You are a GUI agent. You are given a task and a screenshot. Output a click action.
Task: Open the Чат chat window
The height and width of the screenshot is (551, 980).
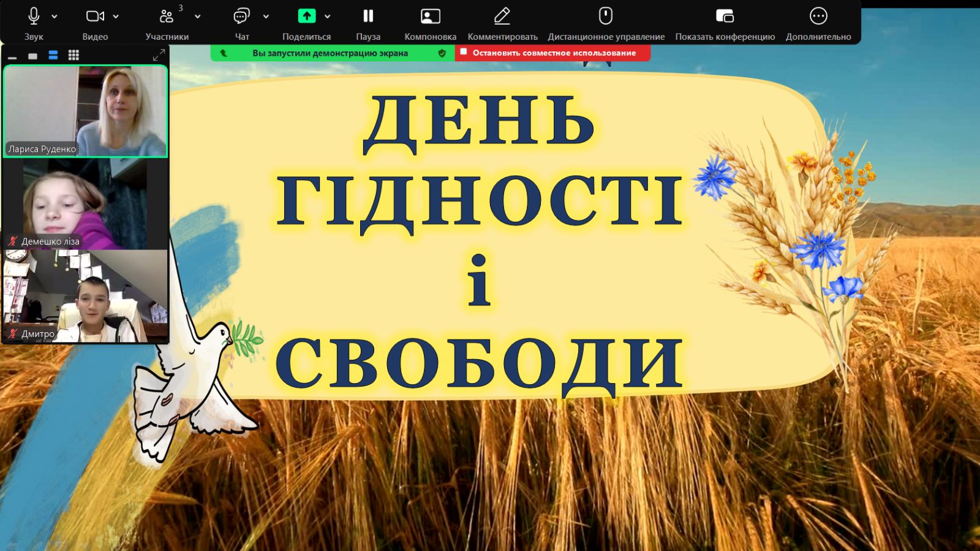coord(242,17)
